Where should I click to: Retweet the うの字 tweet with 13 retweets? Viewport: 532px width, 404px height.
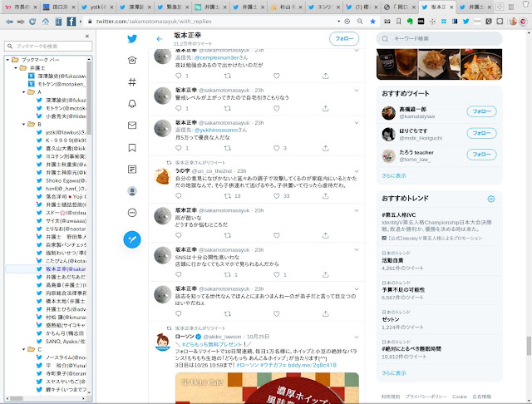point(227,195)
